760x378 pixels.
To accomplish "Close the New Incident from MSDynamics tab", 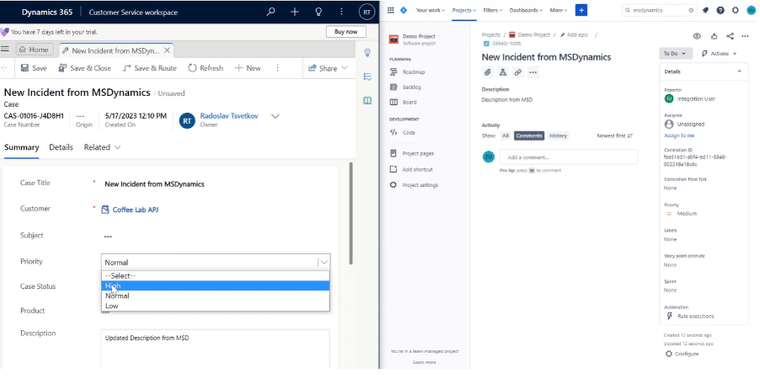I will [x=167, y=50].
